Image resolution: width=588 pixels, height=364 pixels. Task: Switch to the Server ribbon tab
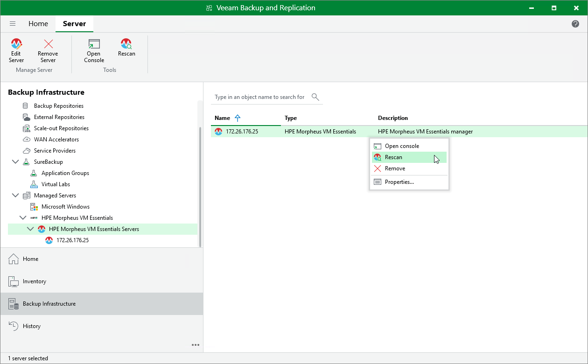74,24
